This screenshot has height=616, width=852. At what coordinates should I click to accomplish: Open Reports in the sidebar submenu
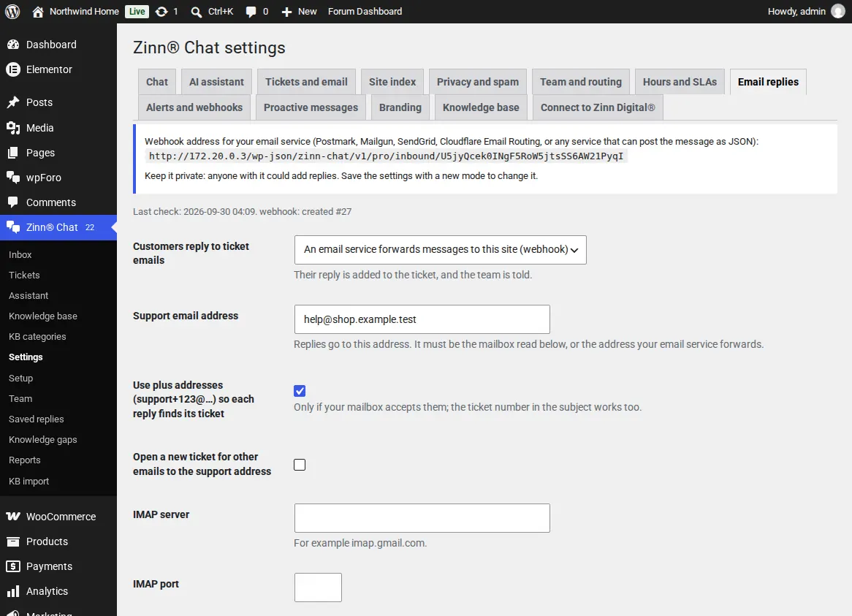coord(24,460)
